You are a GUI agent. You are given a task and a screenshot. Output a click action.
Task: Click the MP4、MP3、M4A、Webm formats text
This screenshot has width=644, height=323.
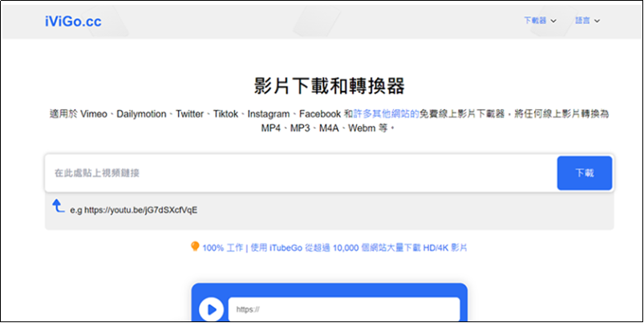[x=328, y=128]
